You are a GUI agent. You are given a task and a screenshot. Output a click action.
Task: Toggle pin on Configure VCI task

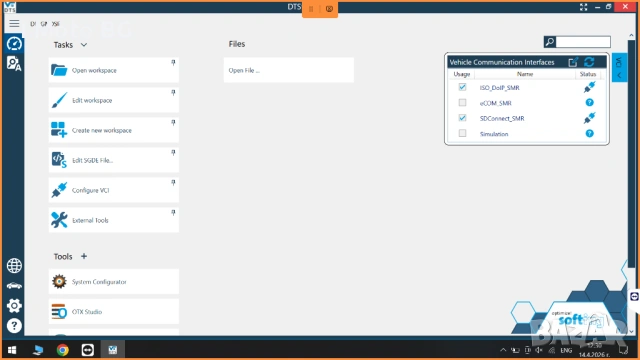point(173,183)
